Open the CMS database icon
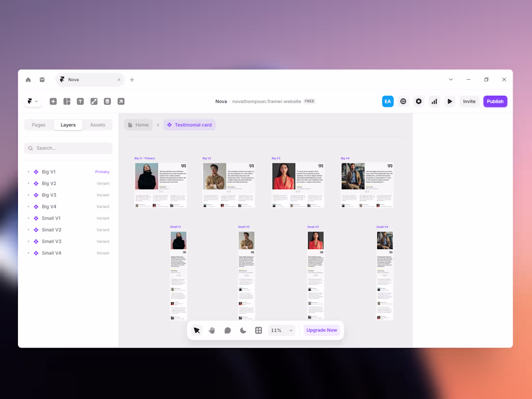This screenshot has height=399, width=532. [107, 101]
